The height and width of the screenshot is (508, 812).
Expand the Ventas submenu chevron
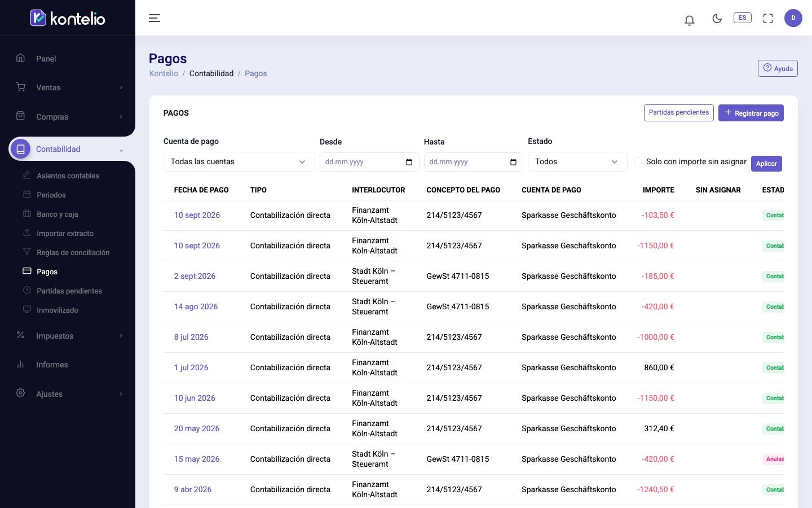click(121, 87)
